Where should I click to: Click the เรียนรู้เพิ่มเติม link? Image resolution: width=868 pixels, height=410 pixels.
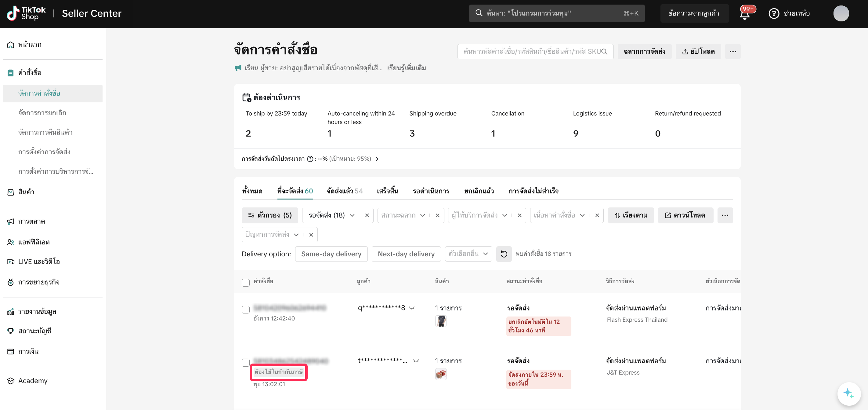pos(406,68)
